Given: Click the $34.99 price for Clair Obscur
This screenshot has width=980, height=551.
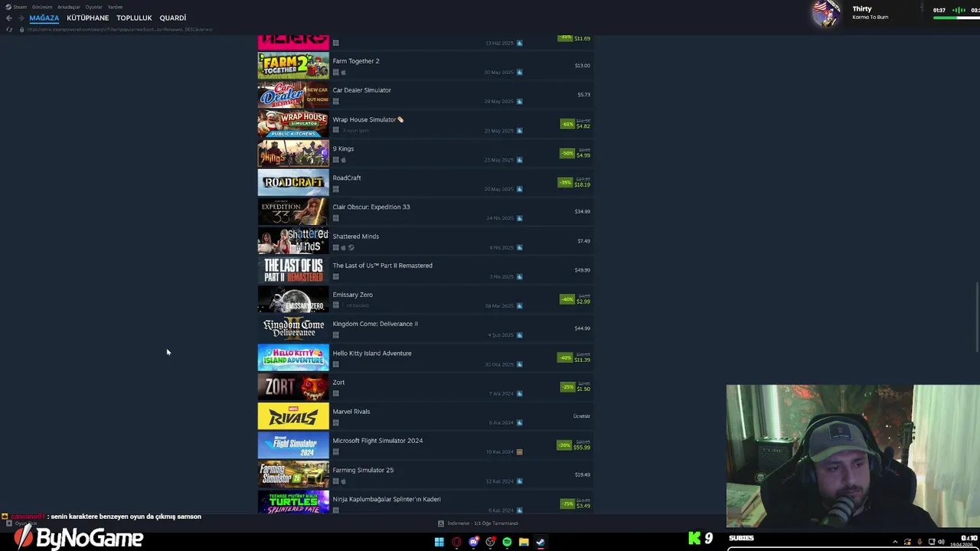Looking at the screenshot, I should point(582,212).
